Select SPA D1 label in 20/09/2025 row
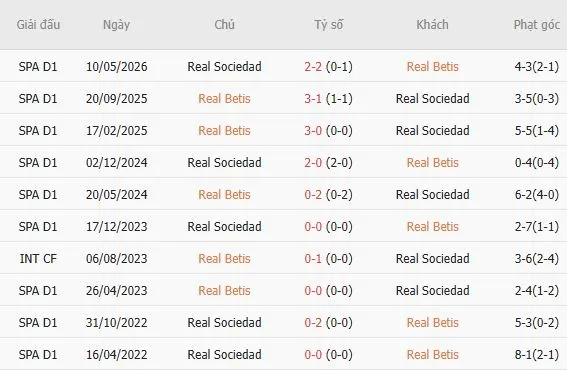The image size is (567, 371). 38,98
